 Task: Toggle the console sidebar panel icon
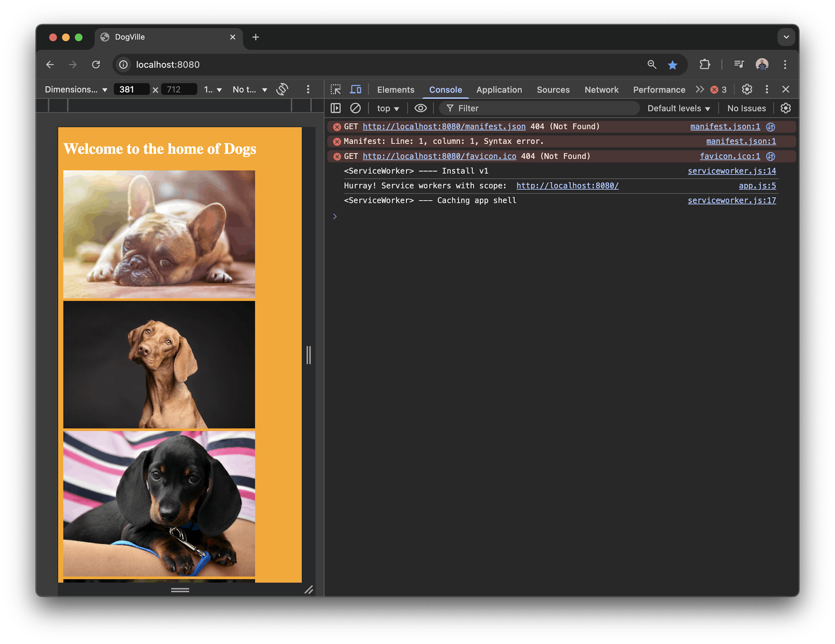(x=336, y=108)
